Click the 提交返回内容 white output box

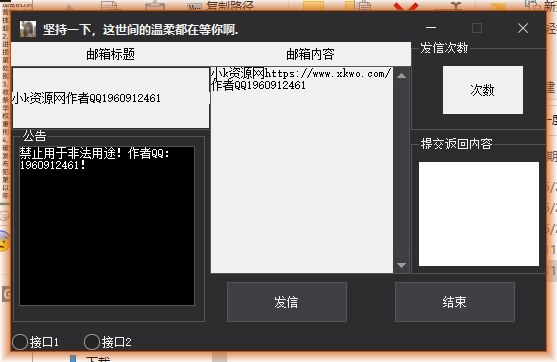(x=479, y=214)
